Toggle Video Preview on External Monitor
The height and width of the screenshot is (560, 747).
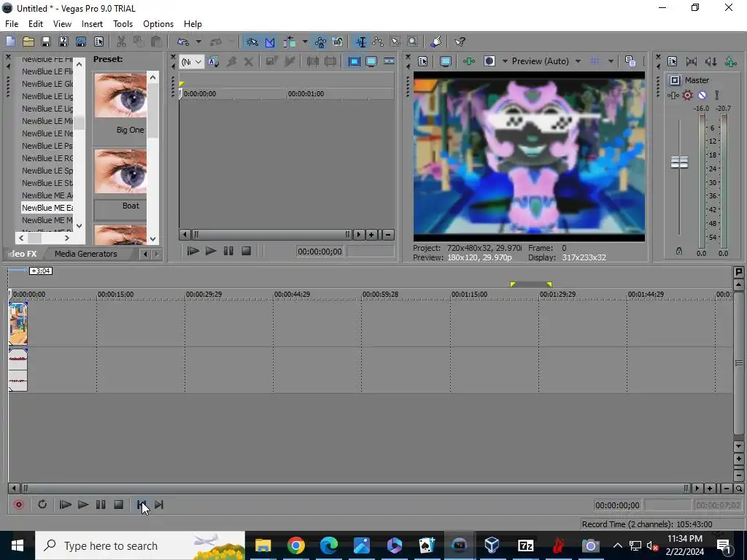(x=446, y=61)
